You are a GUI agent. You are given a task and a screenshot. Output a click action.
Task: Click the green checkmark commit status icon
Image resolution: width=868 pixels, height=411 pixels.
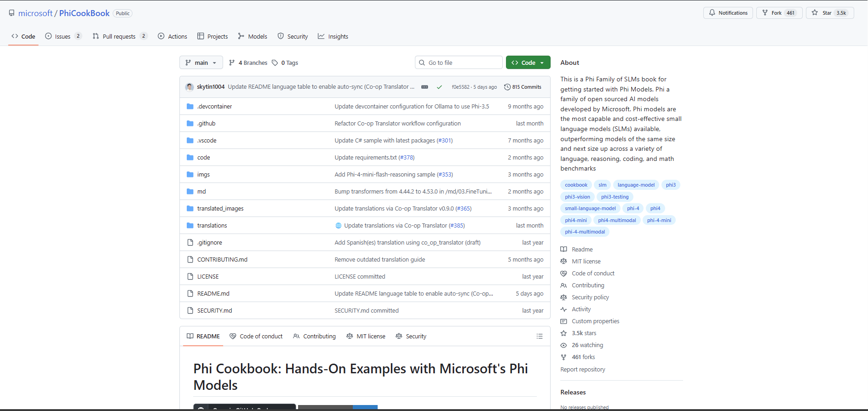[x=439, y=87]
